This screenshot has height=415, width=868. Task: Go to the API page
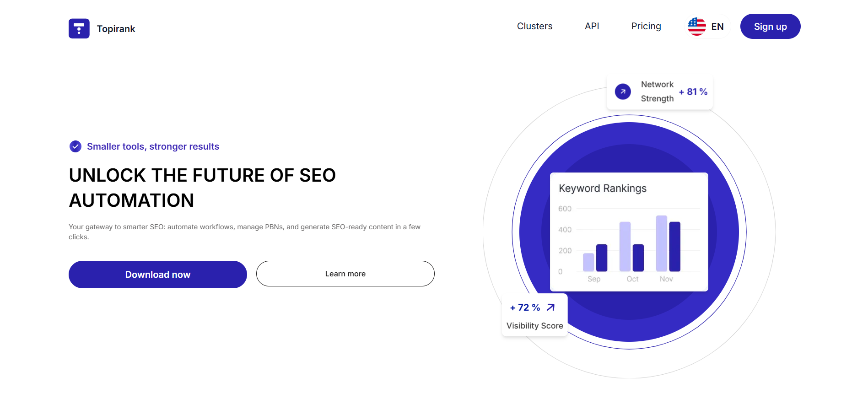point(592,26)
